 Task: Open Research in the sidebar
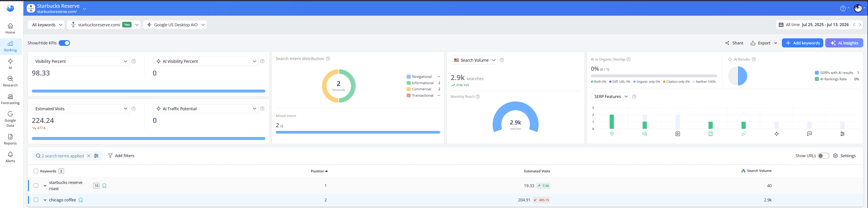(x=10, y=81)
